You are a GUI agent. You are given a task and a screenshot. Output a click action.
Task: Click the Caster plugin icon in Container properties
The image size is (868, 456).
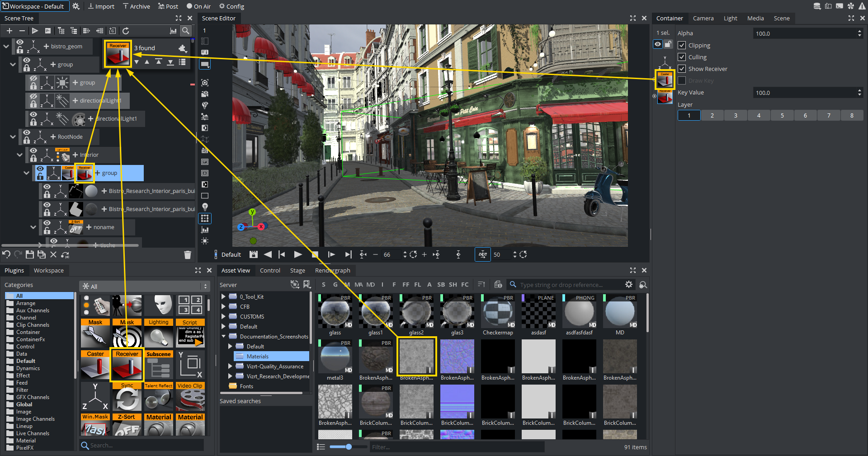[665, 80]
